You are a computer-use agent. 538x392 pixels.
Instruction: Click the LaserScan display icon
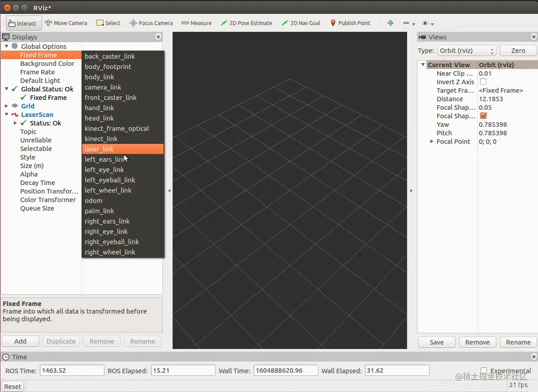[x=15, y=115]
